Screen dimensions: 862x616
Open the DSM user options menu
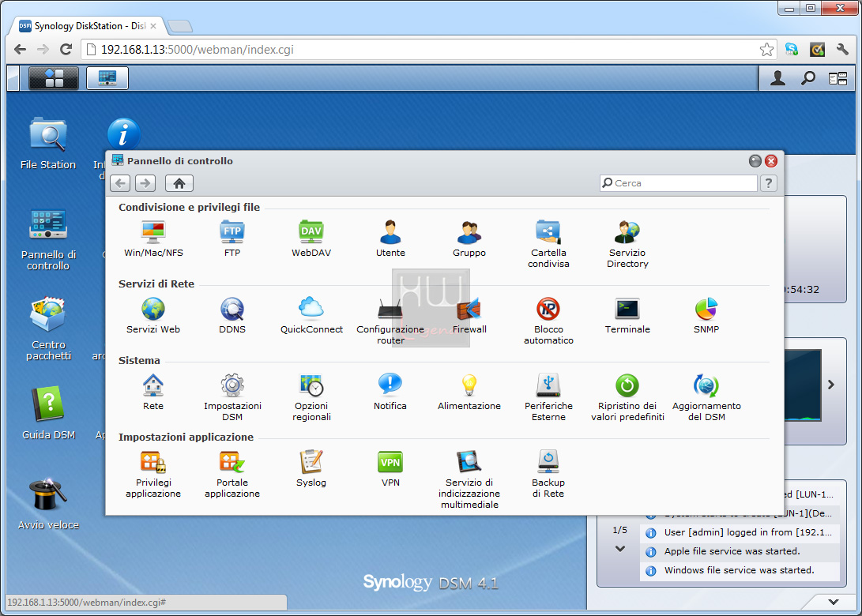tap(777, 79)
